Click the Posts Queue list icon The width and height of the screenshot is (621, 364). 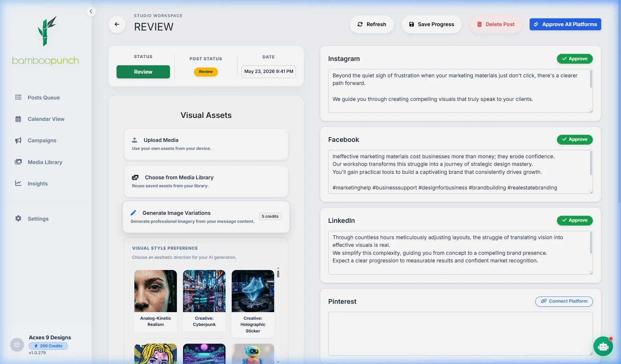18,97
